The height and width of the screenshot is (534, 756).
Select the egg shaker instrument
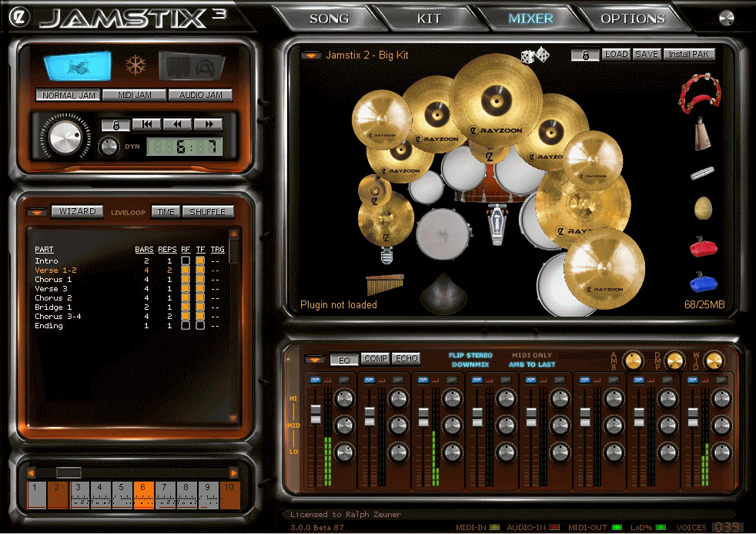[703, 208]
